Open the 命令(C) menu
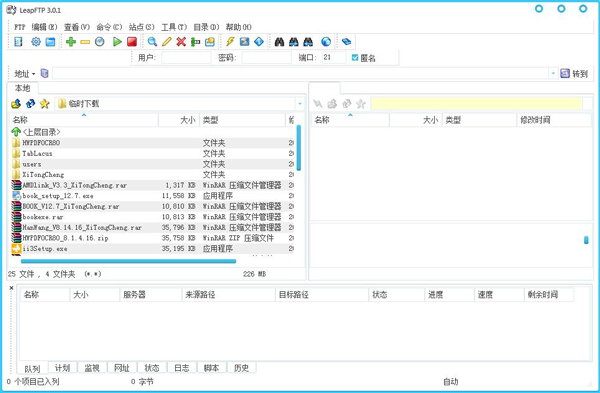 109,27
